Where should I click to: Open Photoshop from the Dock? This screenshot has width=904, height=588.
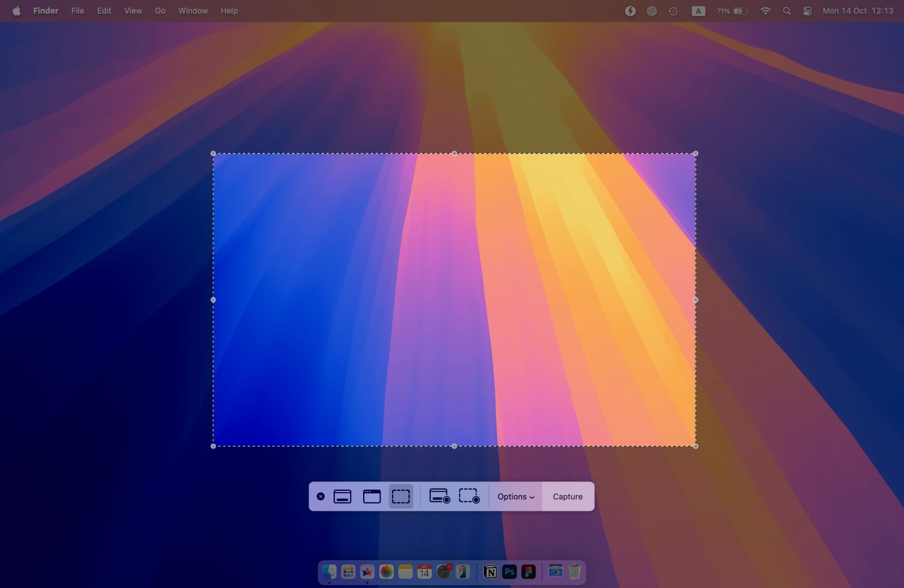510,571
